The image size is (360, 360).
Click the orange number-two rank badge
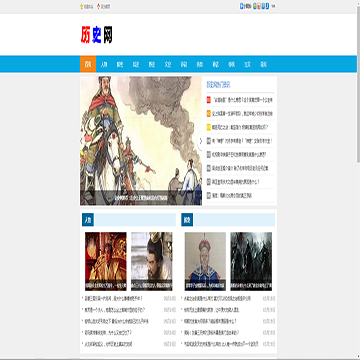coord(209,114)
